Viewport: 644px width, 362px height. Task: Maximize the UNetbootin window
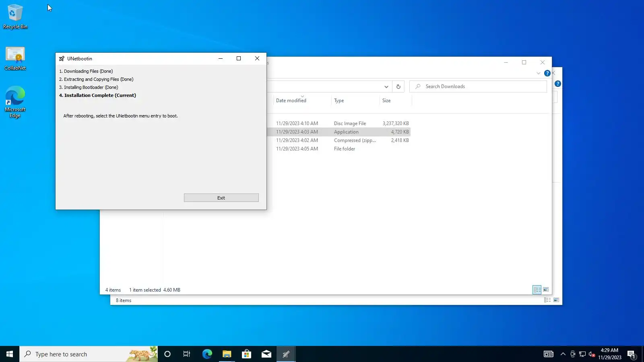coord(239,58)
